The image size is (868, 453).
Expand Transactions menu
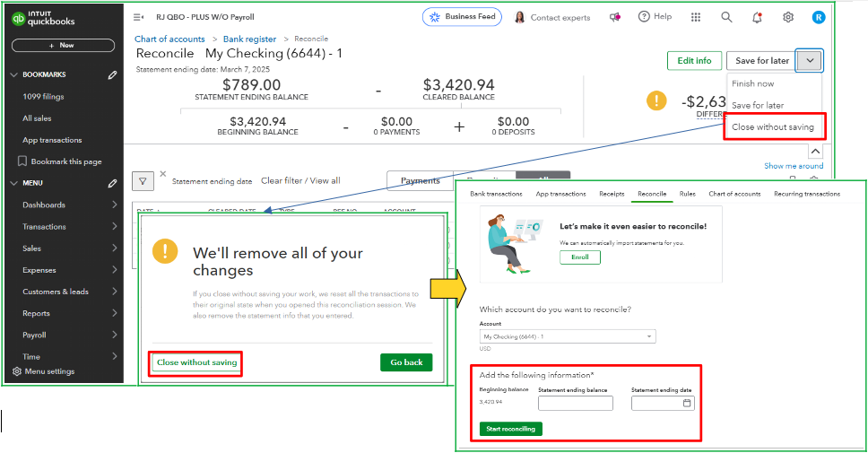tap(70, 226)
